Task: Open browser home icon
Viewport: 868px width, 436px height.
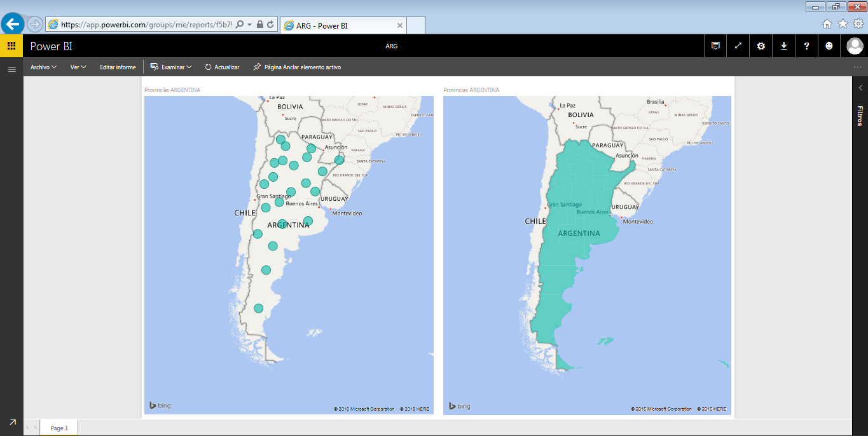Action: click(827, 24)
